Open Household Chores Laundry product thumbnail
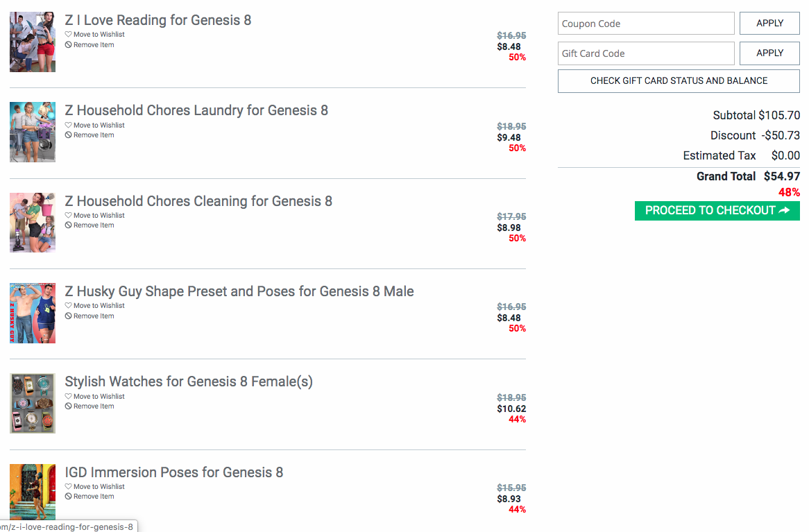Image resolution: width=809 pixels, height=532 pixels. point(33,132)
